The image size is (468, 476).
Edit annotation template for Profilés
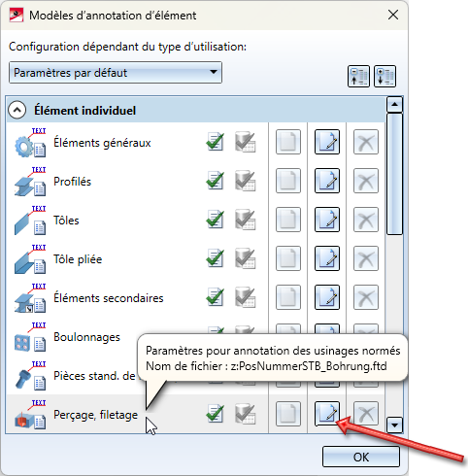[327, 181]
